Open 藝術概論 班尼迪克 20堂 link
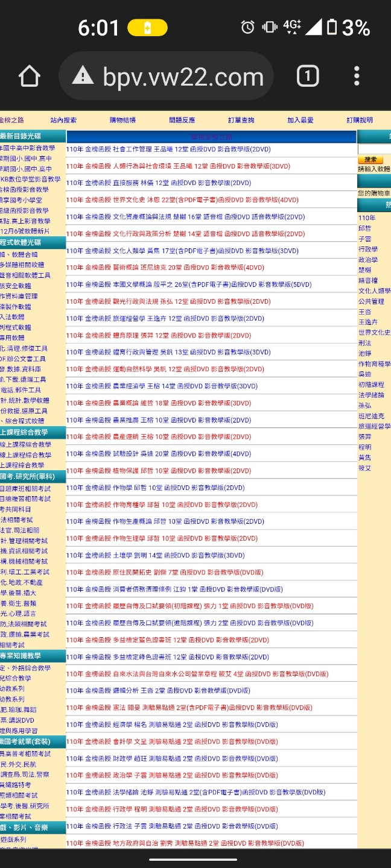Image resolution: width=391 pixels, height=868 pixels. point(165,268)
